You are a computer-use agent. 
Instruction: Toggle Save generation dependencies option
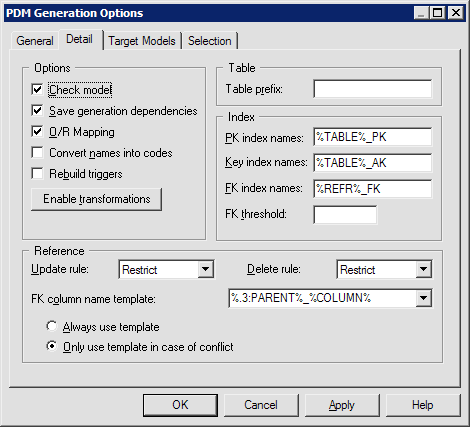37,110
